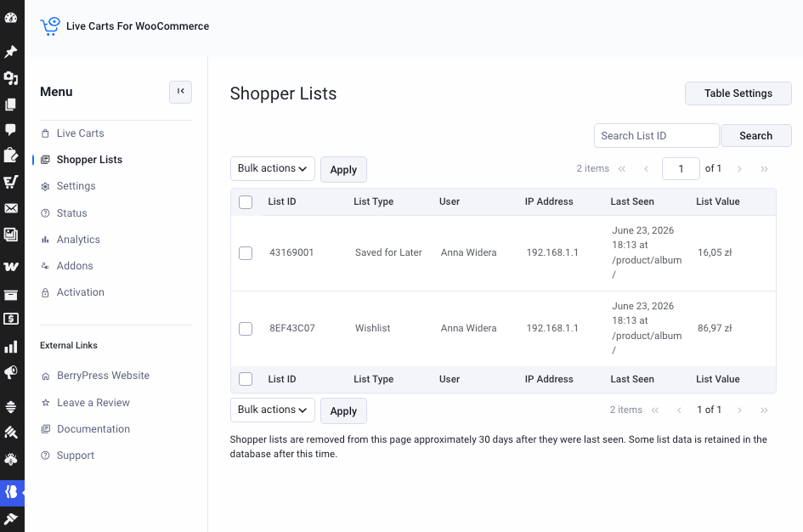The height and width of the screenshot is (532, 803).
Task: Click the lock icon beside Activation
Action: click(46, 293)
